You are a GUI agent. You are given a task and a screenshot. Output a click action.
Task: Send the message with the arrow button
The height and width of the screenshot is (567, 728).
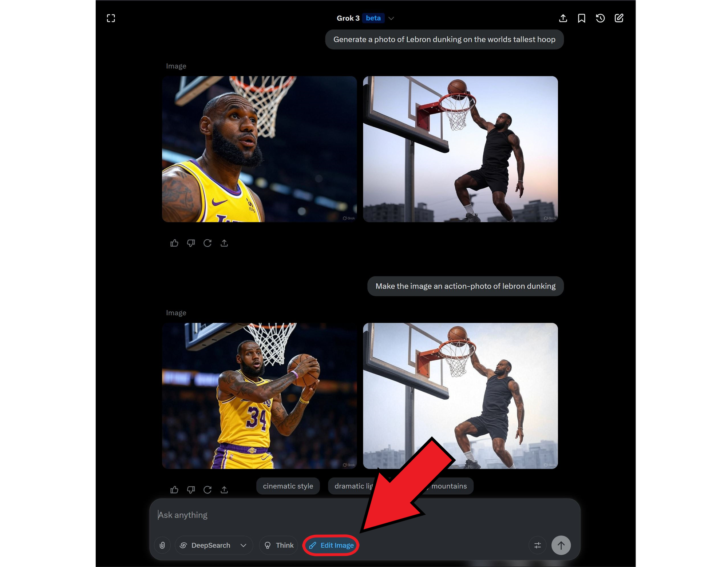(561, 545)
